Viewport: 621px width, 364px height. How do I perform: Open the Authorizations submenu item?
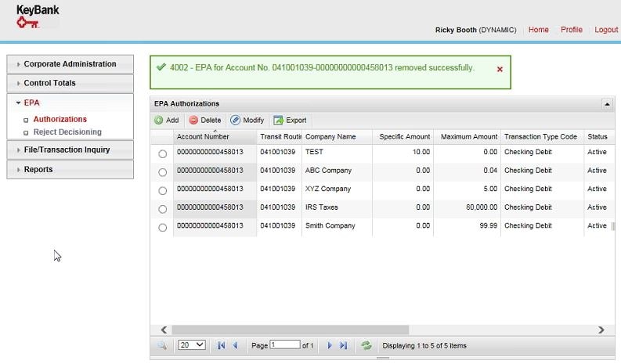60,119
